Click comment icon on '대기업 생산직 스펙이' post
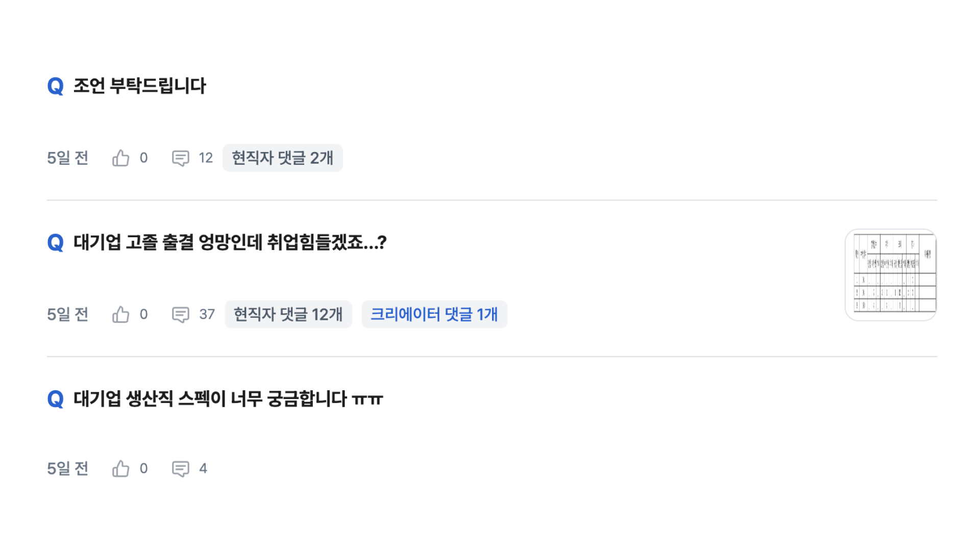The height and width of the screenshot is (551, 980). click(x=181, y=468)
